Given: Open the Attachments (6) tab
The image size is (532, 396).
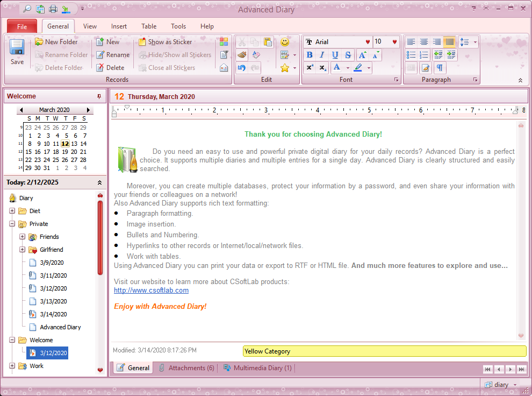Looking at the screenshot, I should point(186,368).
